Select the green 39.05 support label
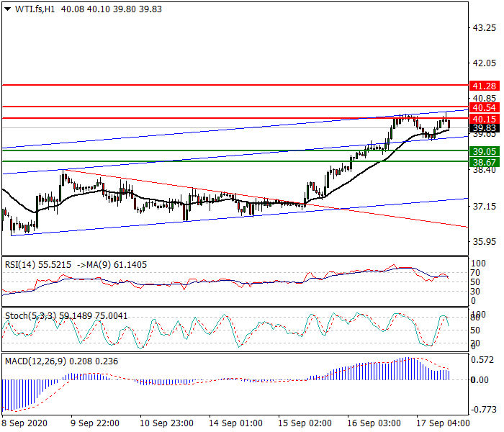This screenshot has width=504, height=432. 485,151
